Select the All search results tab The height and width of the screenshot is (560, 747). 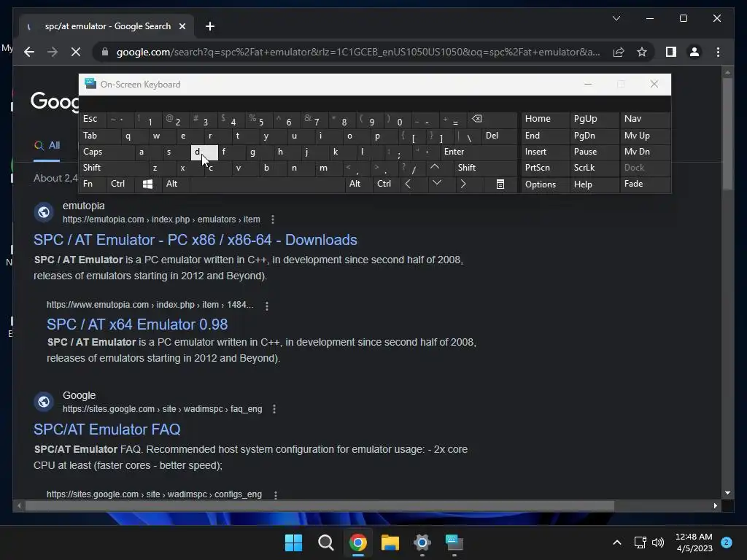click(47, 146)
